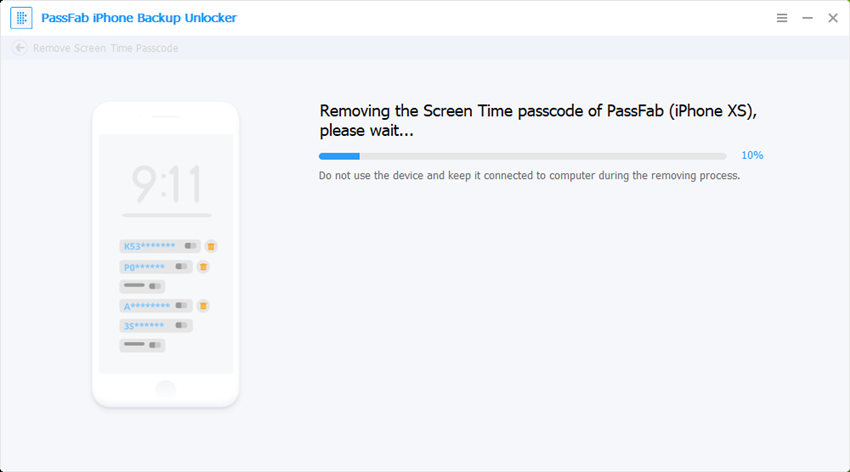Click trash icon beside P0 passcode row

pos(203,267)
